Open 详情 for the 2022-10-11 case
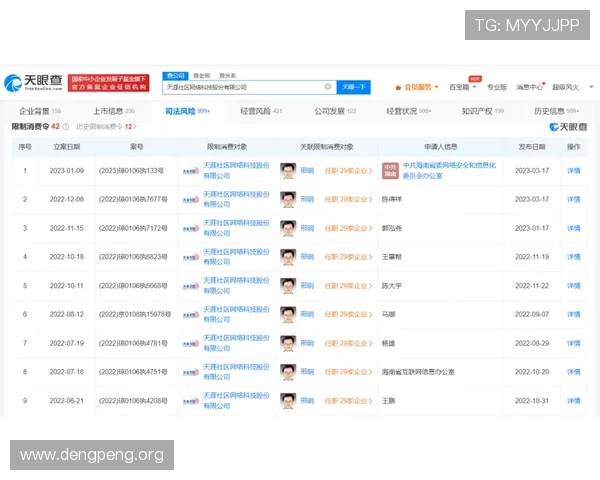600x480 pixels. [574, 286]
